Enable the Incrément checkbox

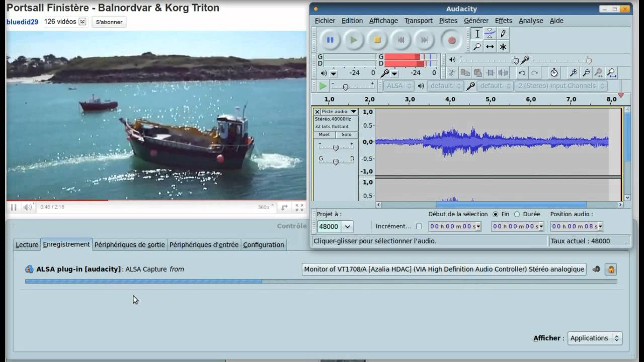click(x=419, y=227)
